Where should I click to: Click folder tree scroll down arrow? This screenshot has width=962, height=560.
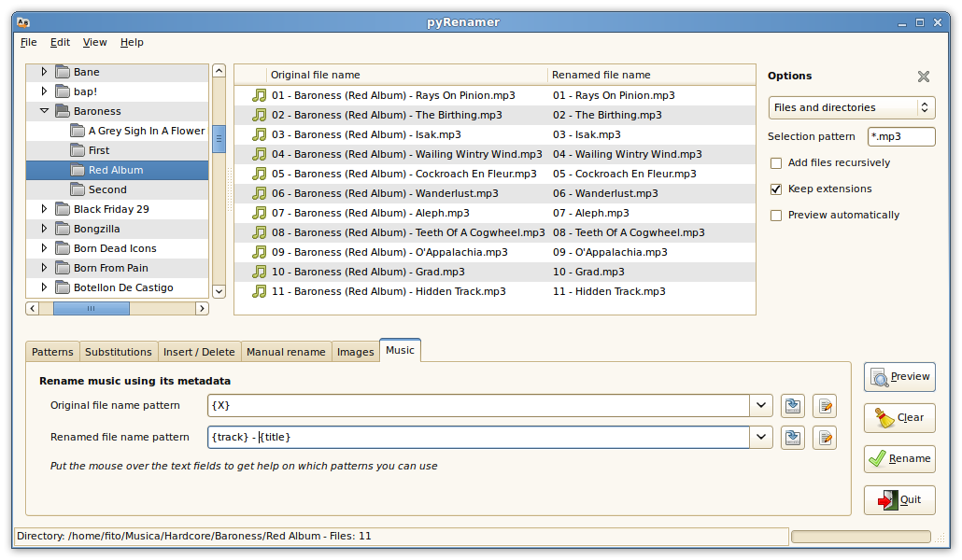point(219,291)
